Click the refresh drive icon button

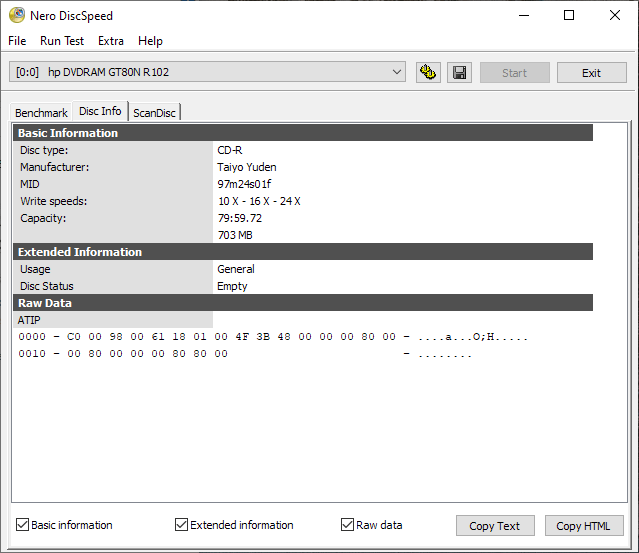click(x=428, y=73)
